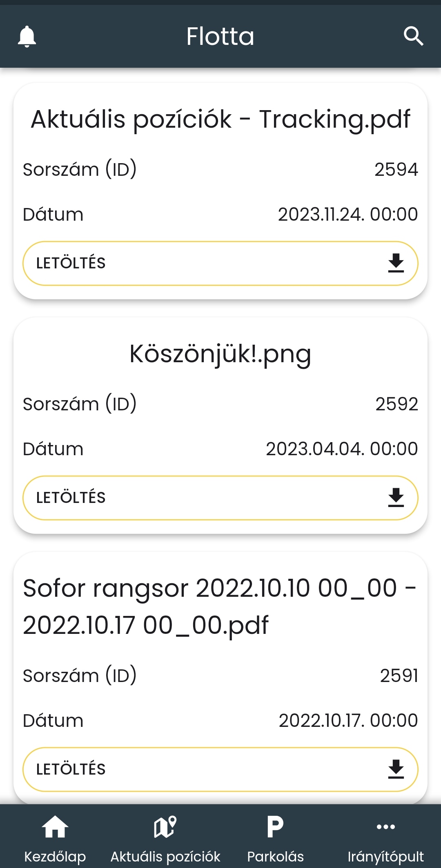Tap the Aktuális pozíciók map icon

[x=165, y=827]
